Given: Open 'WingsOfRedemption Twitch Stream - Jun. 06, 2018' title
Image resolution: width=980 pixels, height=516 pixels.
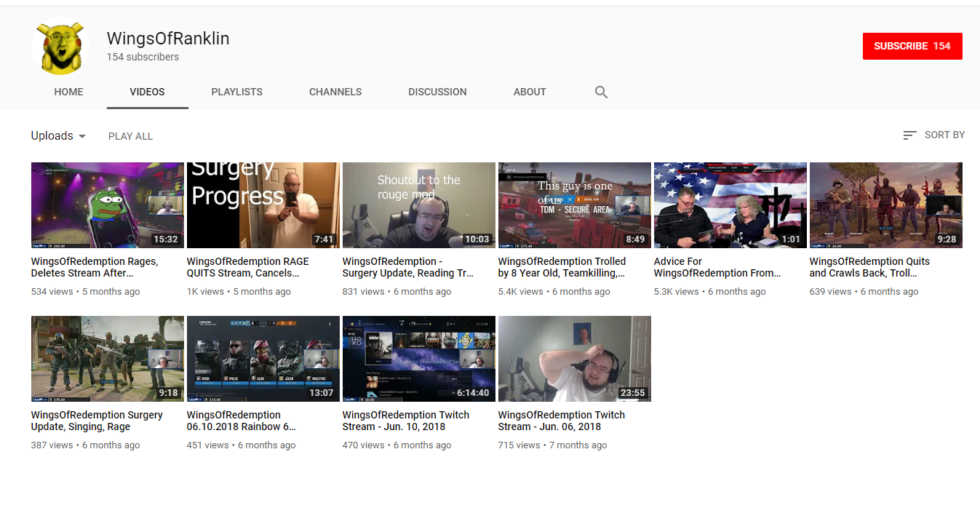Looking at the screenshot, I should [562, 421].
